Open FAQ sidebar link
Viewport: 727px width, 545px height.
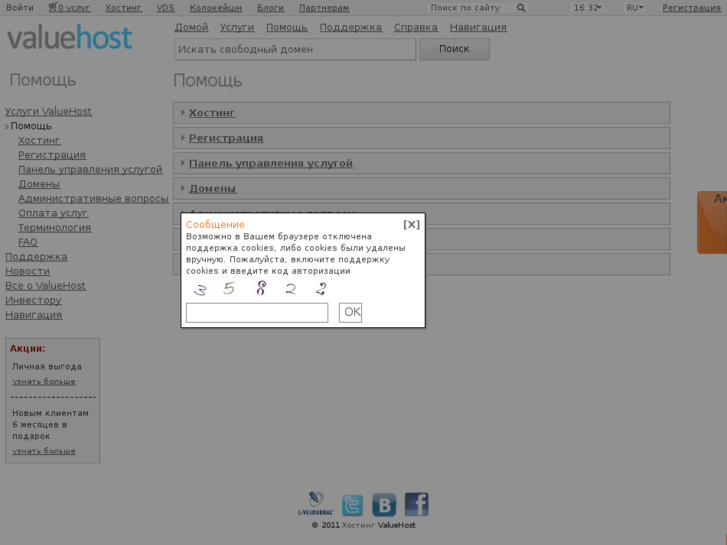click(28, 242)
